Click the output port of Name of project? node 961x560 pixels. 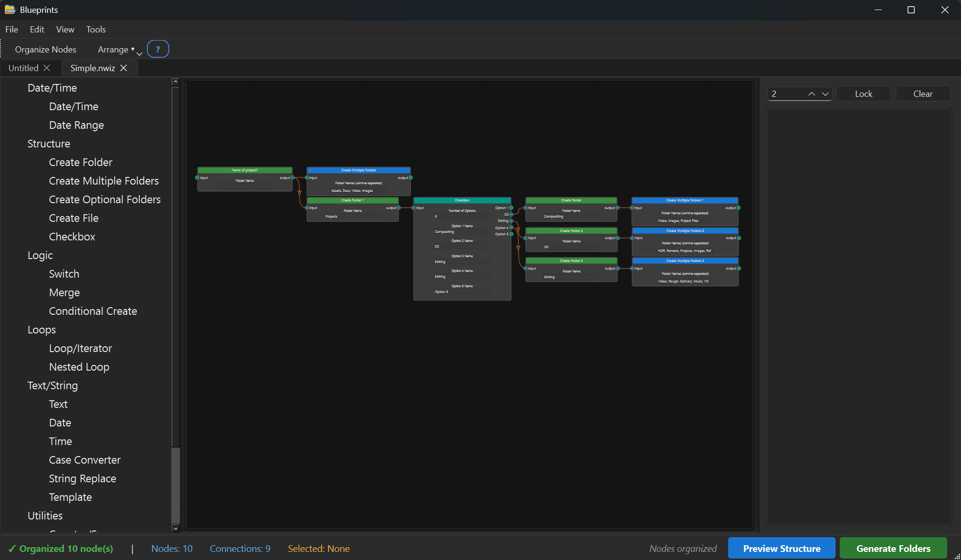tap(292, 177)
